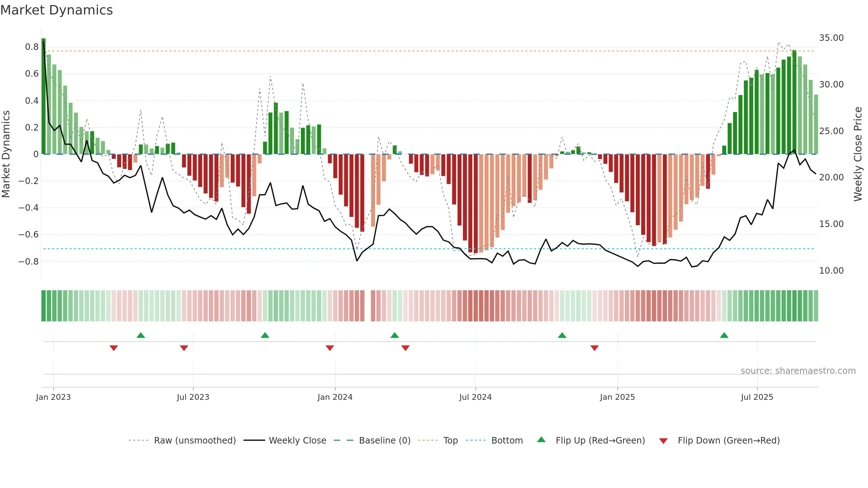Click the 20.00 price tick label
Image resolution: width=868 pixels, height=488 pixels.
tap(831, 177)
